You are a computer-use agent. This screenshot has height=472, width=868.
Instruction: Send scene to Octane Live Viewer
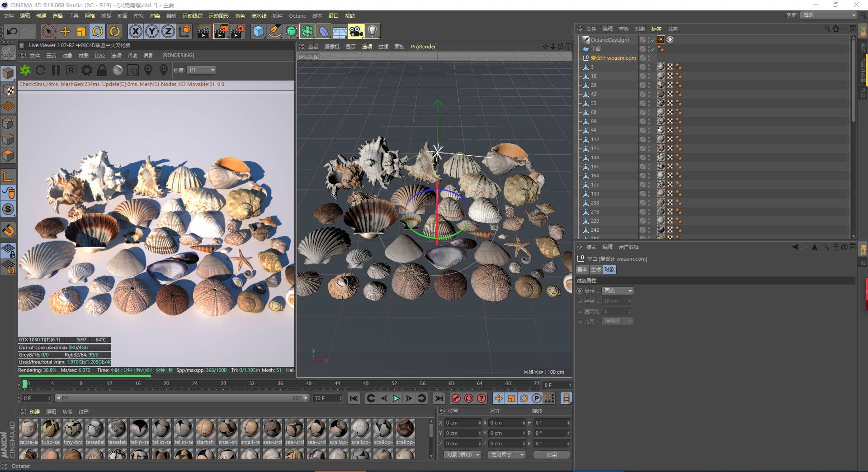[x=25, y=70]
